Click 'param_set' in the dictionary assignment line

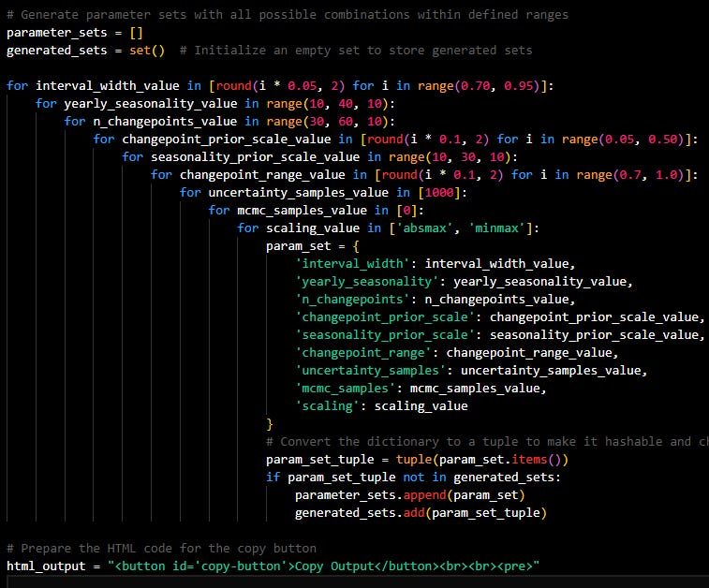pyautogui.click(x=299, y=246)
